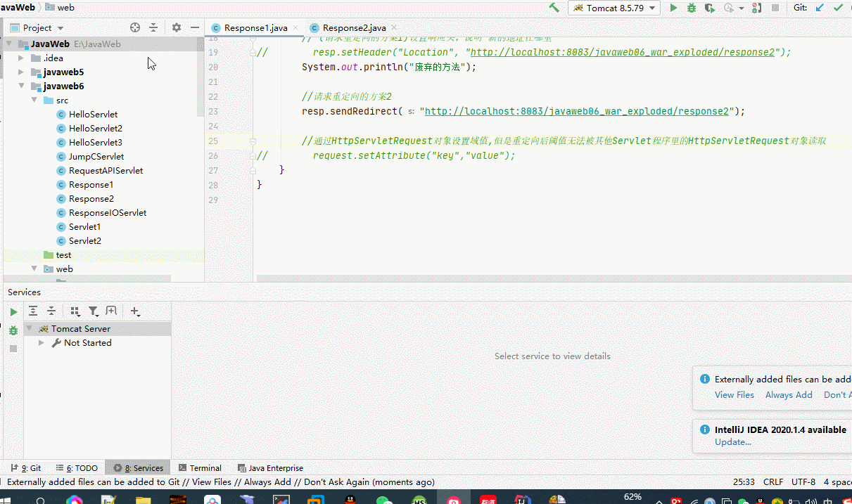
Task: Expand the Not Started node
Action: pos(42,342)
